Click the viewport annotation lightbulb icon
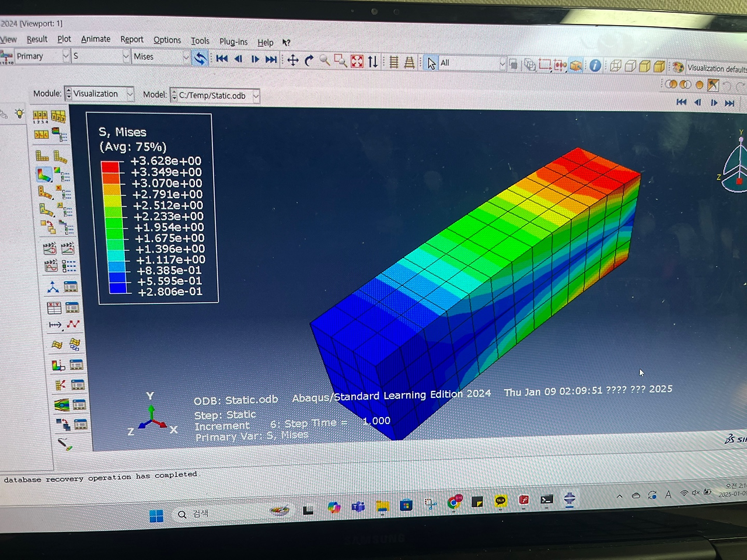 click(x=20, y=113)
